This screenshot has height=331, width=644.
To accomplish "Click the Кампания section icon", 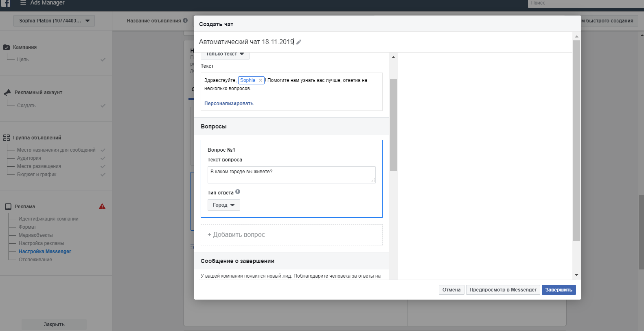I will tap(7, 47).
